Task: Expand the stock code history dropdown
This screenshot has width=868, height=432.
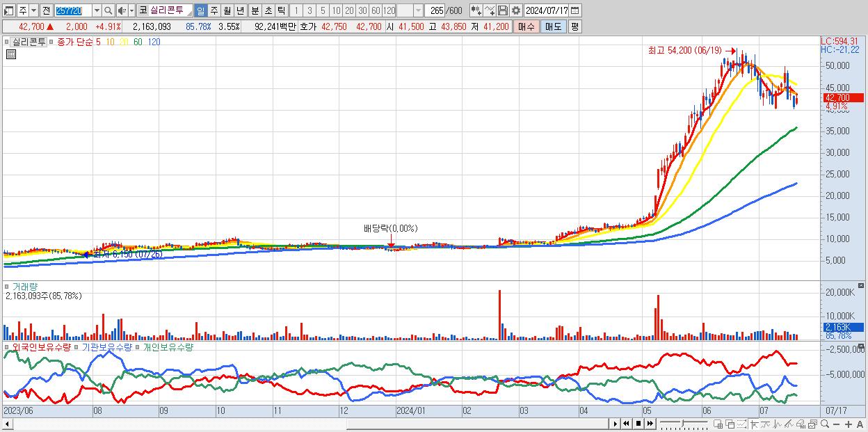Action: point(97,10)
